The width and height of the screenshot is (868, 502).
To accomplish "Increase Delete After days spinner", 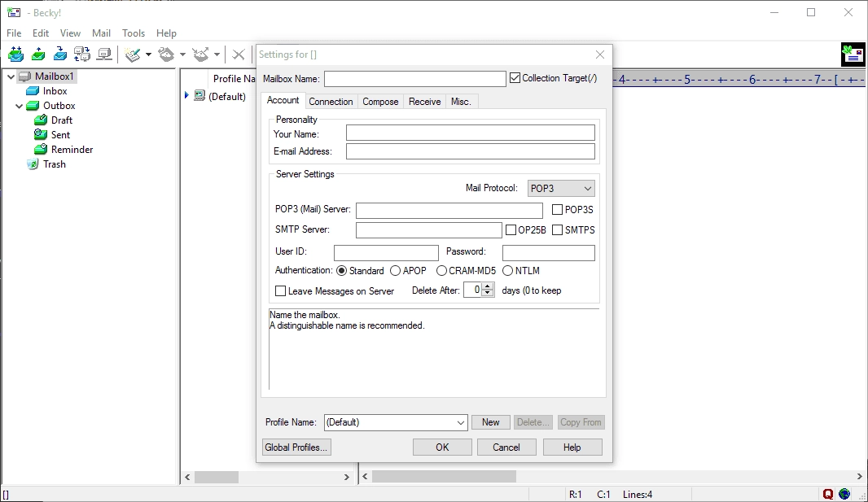I will coord(488,286).
